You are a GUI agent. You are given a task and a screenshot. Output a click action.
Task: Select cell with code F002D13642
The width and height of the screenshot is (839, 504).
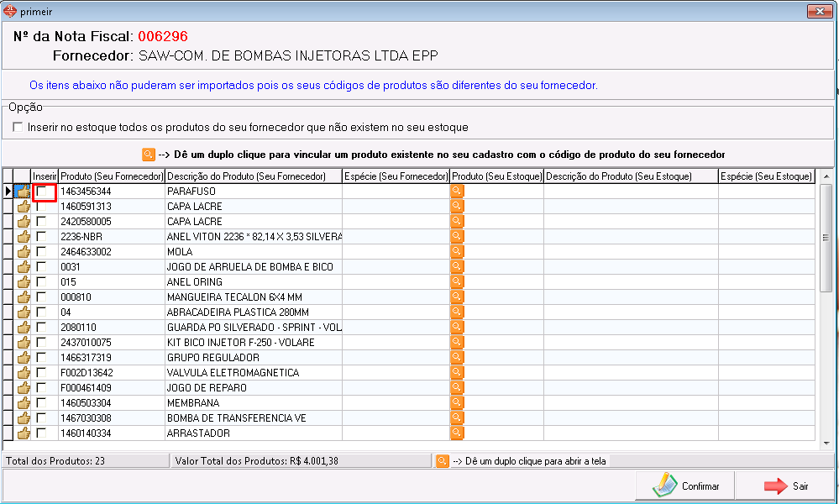click(x=112, y=372)
